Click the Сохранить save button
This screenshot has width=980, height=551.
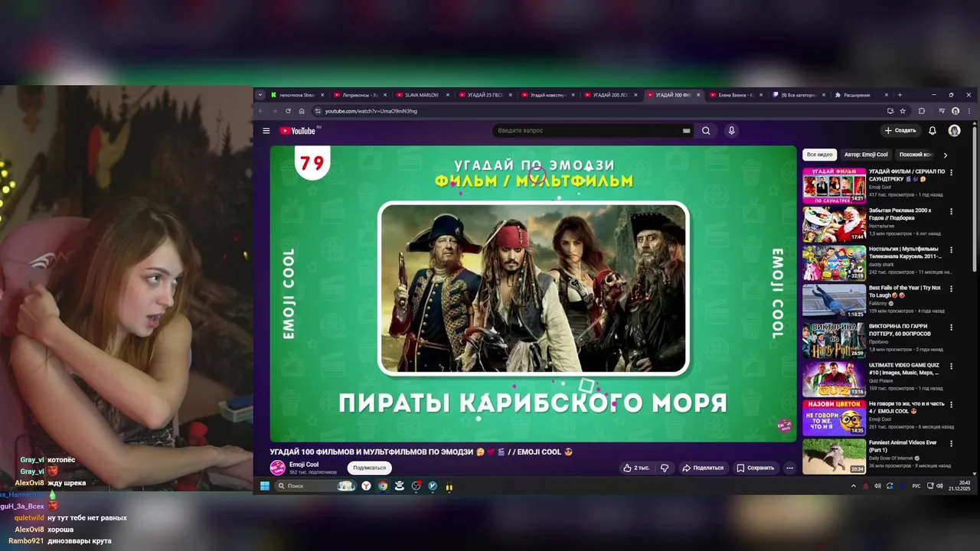[x=756, y=468]
